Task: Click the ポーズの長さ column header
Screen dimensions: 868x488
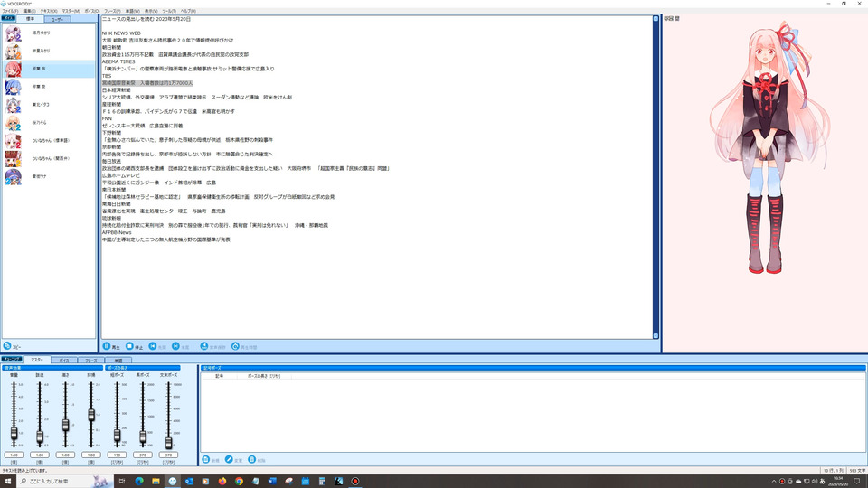Action: click(263, 376)
